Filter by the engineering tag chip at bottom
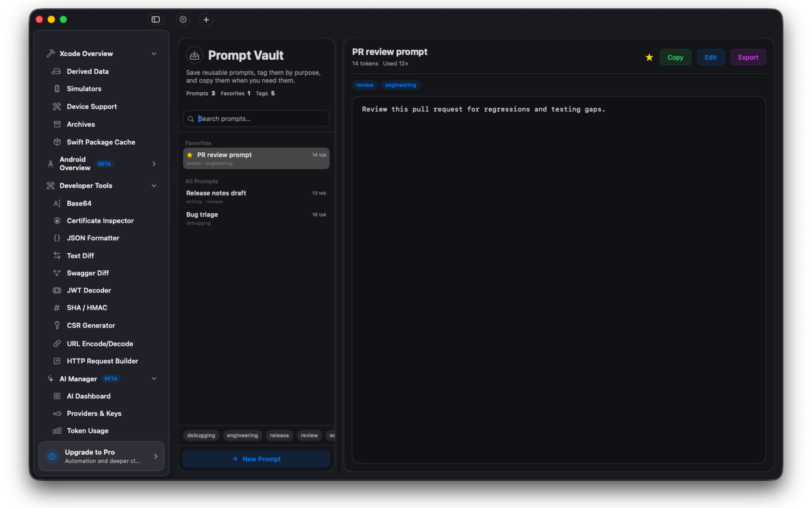This screenshot has height=508, width=812. [242, 435]
